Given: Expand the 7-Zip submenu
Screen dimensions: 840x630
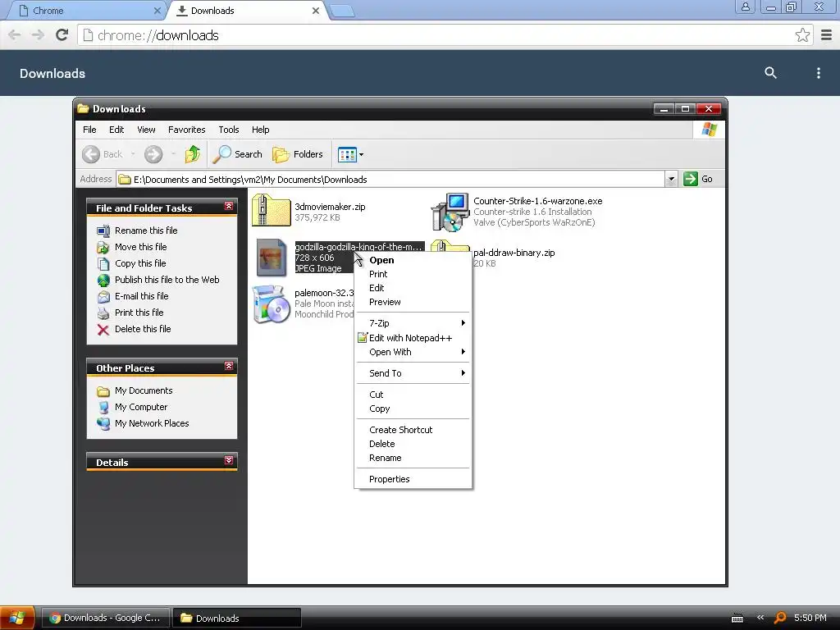Looking at the screenshot, I should point(413,323).
